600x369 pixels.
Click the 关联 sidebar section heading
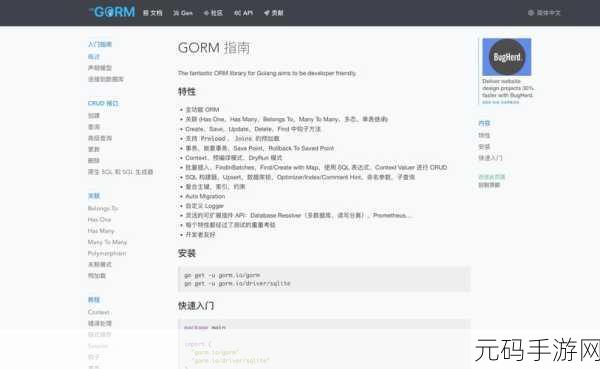(94, 196)
